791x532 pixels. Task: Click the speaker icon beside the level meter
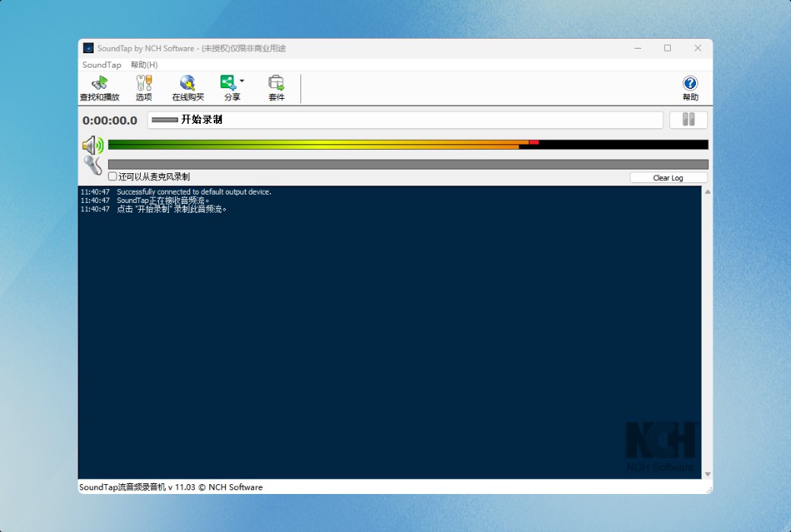(x=94, y=144)
